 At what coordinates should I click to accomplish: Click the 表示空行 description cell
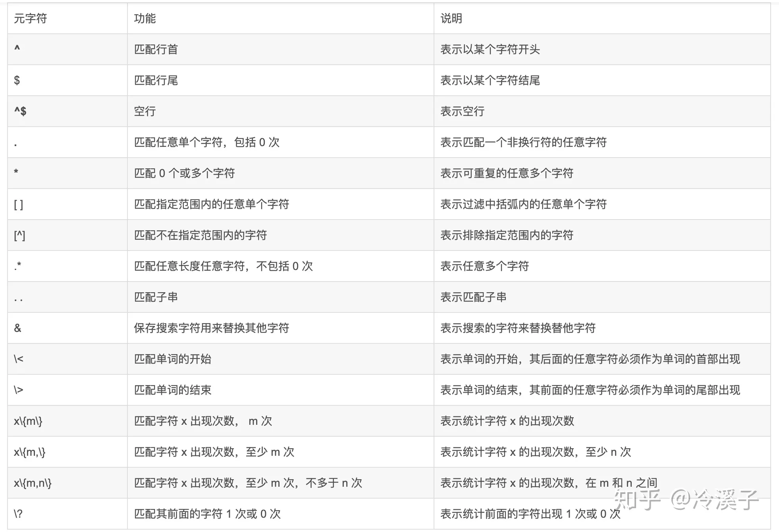(602, 111)
